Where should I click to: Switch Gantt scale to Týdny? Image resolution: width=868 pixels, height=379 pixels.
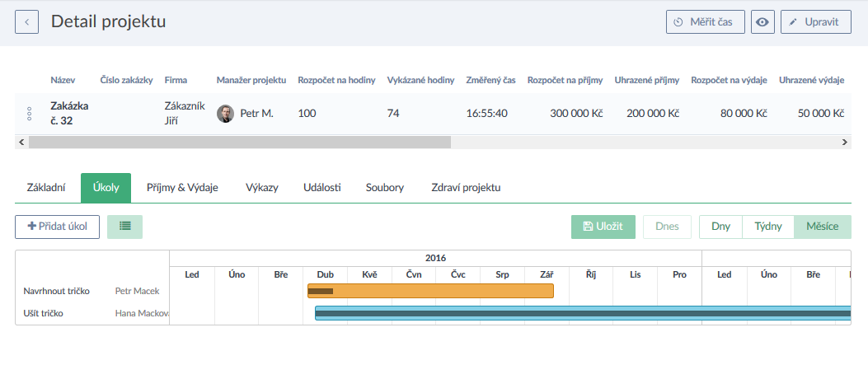pyautogui.click(x=767, y=227)
